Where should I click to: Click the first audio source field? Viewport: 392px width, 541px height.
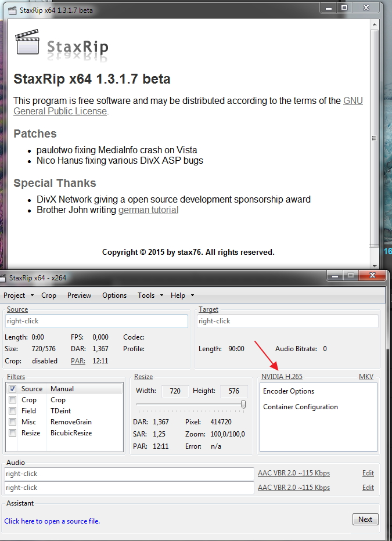pos(130,474)
